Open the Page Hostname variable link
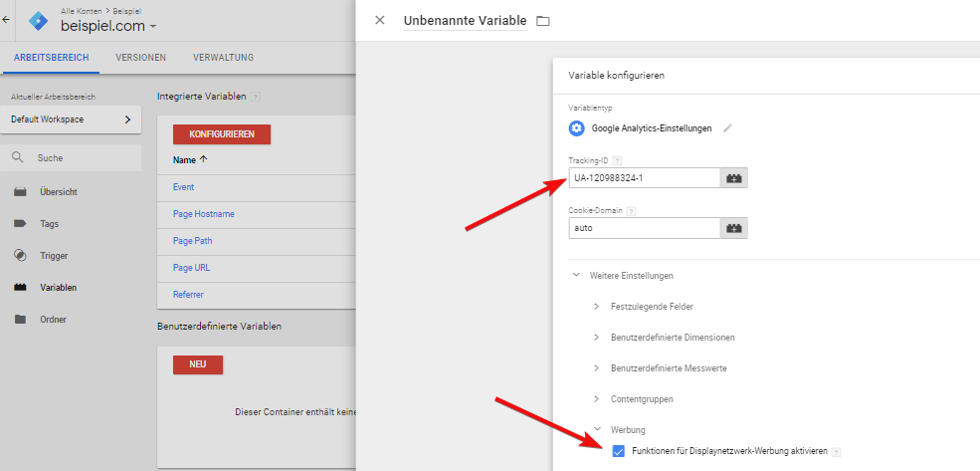 coord(204,214)
